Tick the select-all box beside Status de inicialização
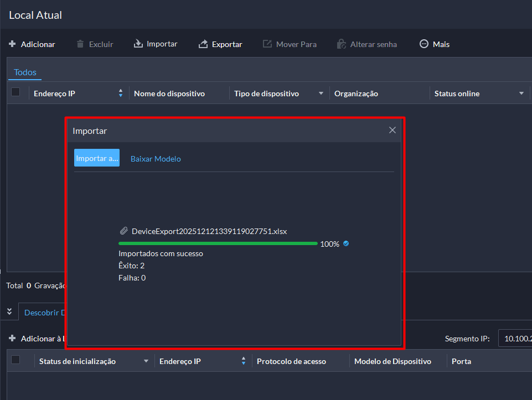The image size is (532, 400). click(x=16, y=360)
